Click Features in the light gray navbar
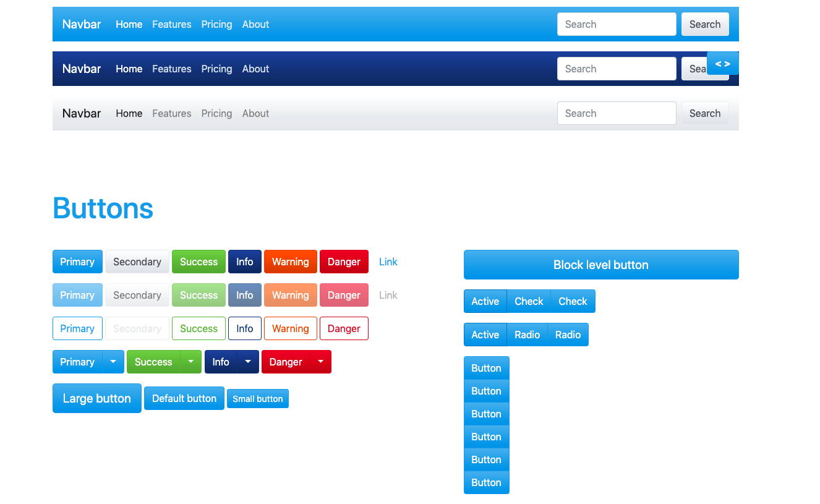This screenshot has width=820, height=504. (172, 113)
